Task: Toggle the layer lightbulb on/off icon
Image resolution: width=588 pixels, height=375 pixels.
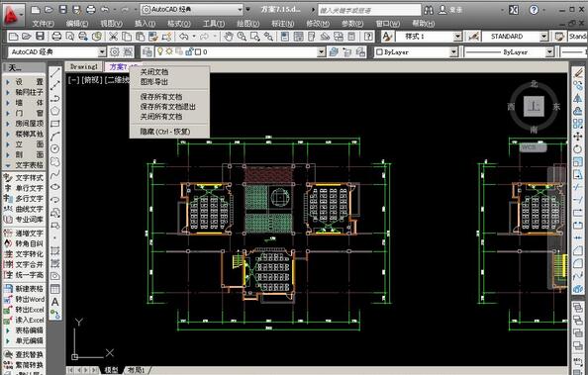Action: coord(160,51)
